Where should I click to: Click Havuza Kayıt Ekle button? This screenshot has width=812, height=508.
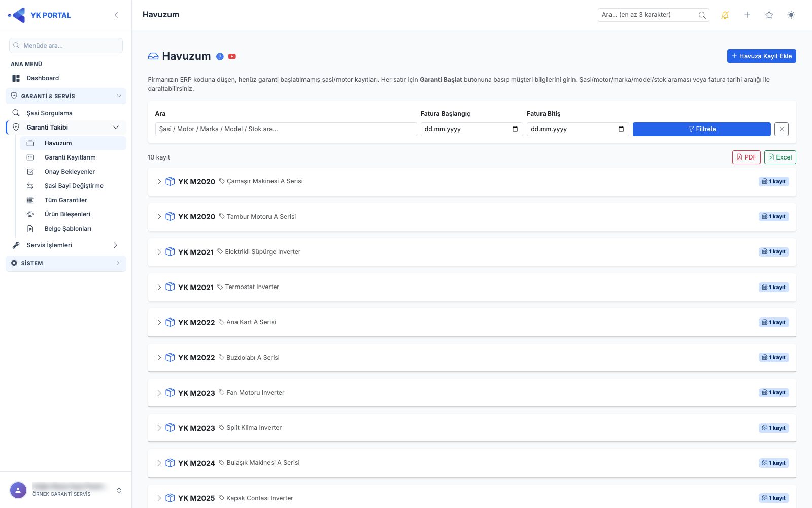tap(761, 56)
